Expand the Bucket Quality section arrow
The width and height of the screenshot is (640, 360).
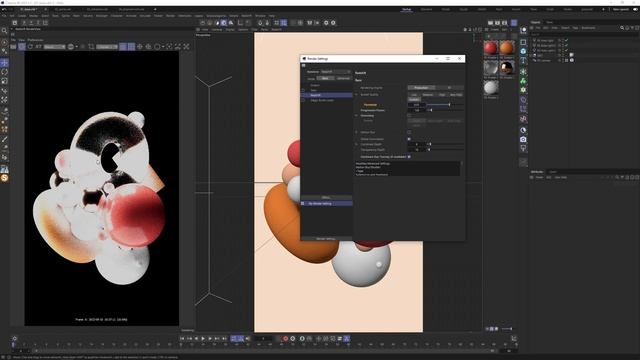pyautogui.click(x=356, y=95)
